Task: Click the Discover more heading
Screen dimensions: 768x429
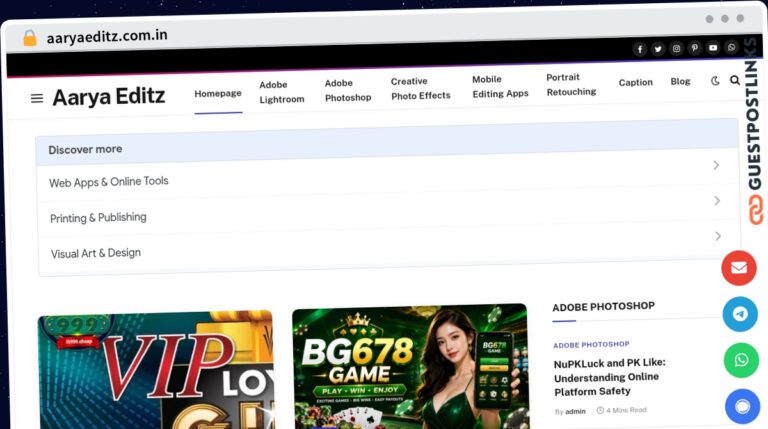Action: coord(85,149)
